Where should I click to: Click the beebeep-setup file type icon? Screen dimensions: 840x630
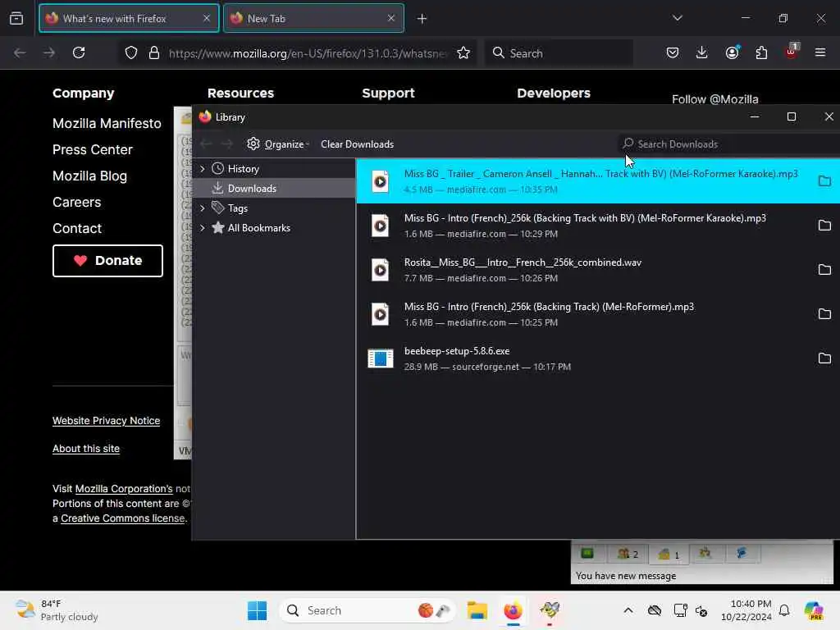pyautogui.click(x=381, y=358)
